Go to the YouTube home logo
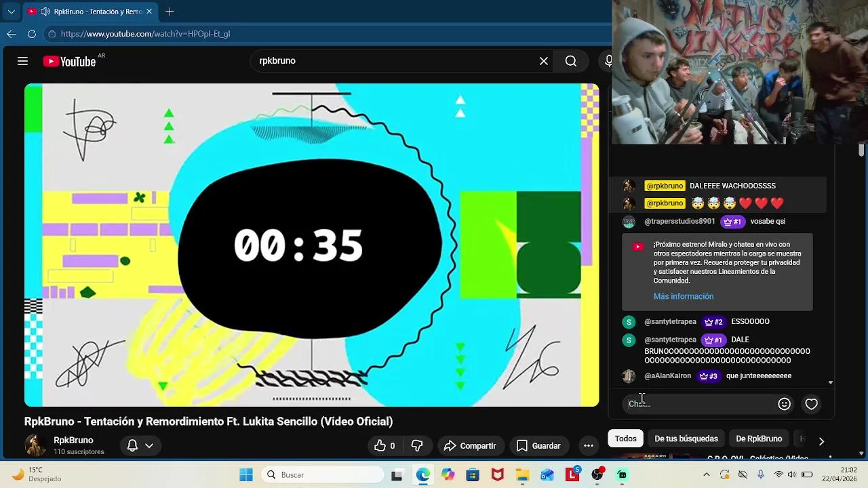This screenshot has width=868, height=488. [x=69, y=62]
